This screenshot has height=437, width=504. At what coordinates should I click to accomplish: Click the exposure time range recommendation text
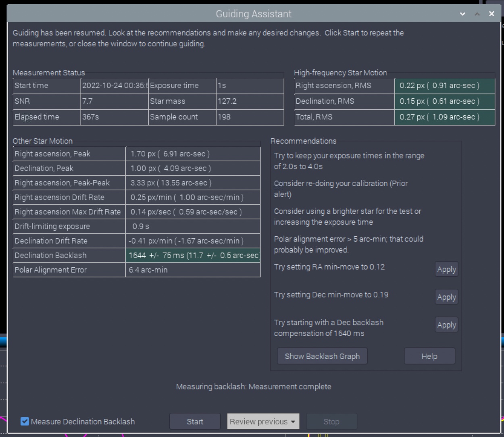click(x=349, y=161)
